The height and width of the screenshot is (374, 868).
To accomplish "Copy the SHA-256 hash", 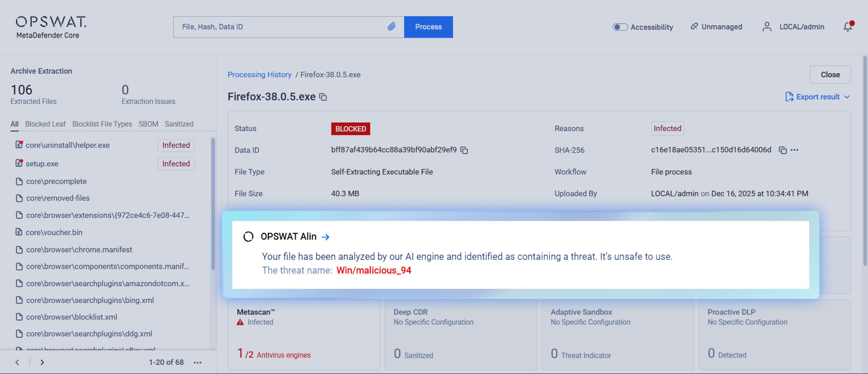I will [782, 150].
